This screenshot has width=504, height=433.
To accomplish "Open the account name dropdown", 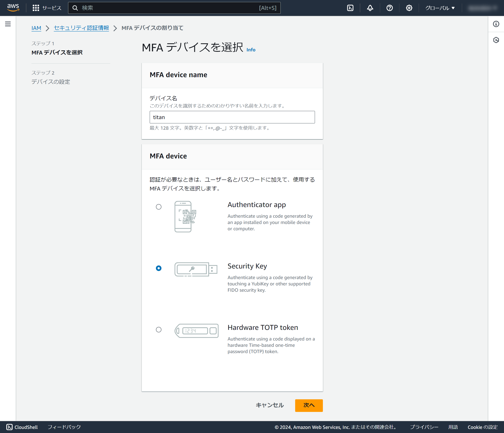I will coord(483,8).
